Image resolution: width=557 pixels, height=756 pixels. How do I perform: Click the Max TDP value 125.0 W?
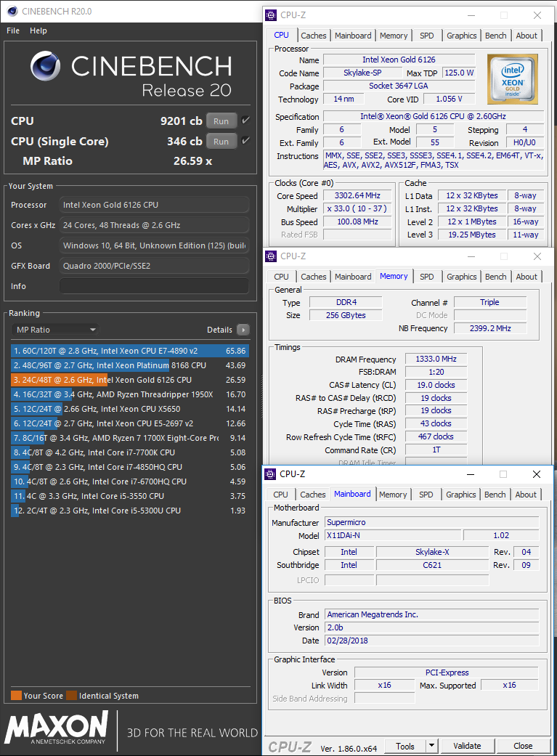[459, 73]
